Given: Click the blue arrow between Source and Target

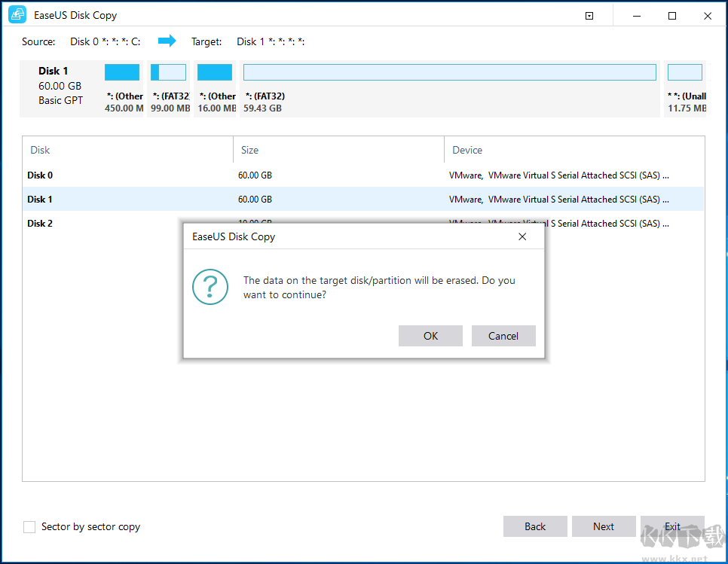Looking at the screenshot, I should [x=169, y=41].
